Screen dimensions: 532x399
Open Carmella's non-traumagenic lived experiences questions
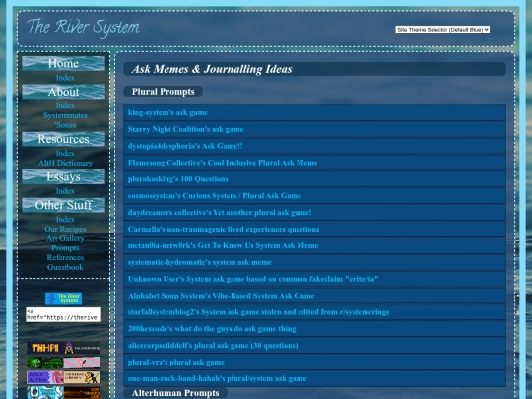314,230
